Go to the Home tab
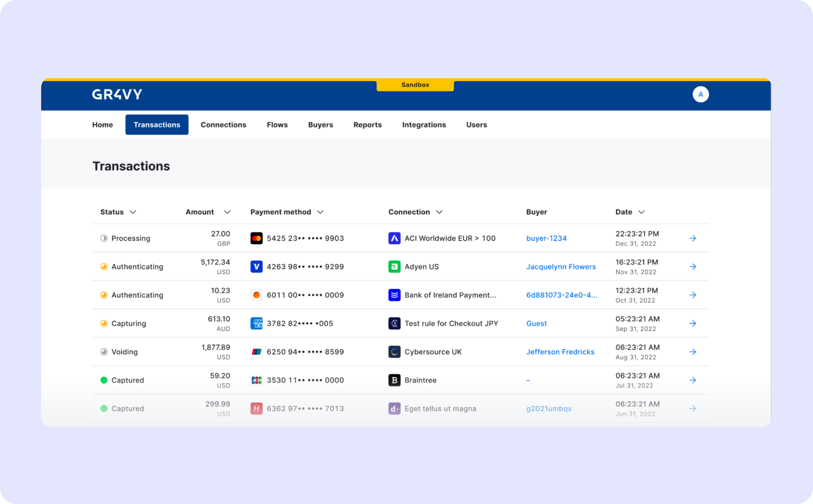 [102, 124]
